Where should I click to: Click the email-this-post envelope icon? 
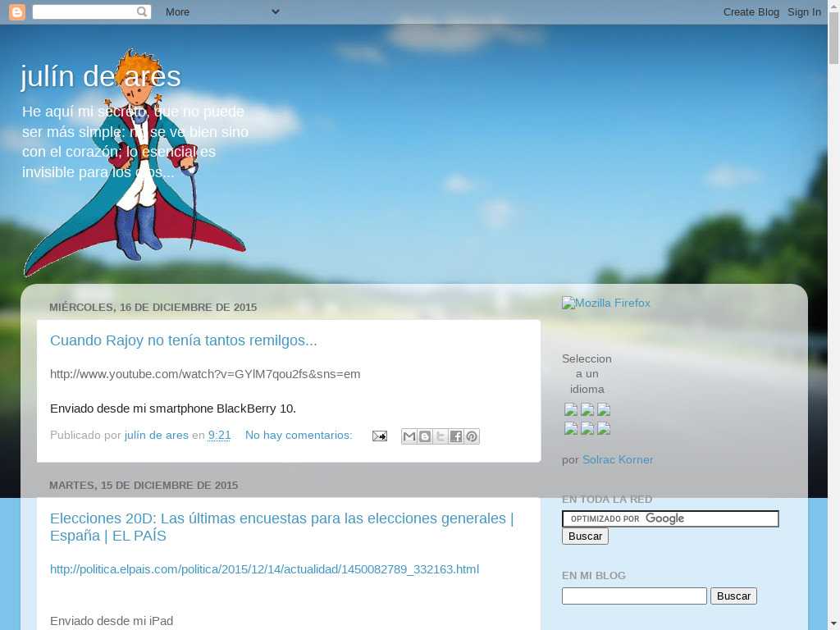point(379,436)
